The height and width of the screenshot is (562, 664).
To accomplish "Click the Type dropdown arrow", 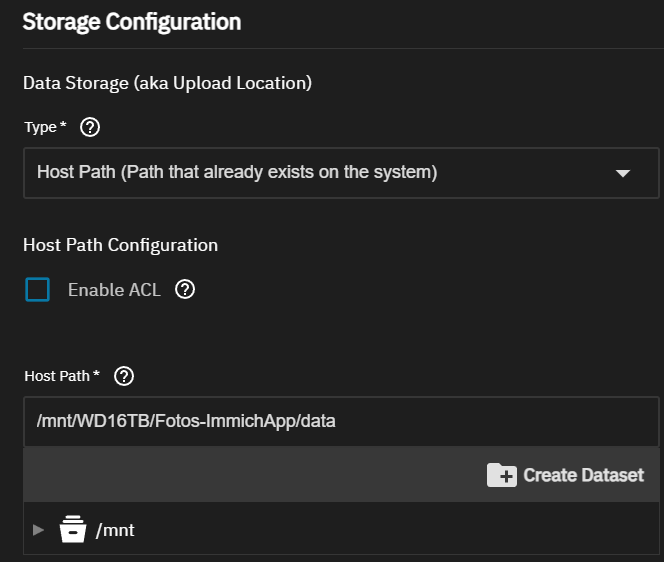I will [x=623, y=173].
